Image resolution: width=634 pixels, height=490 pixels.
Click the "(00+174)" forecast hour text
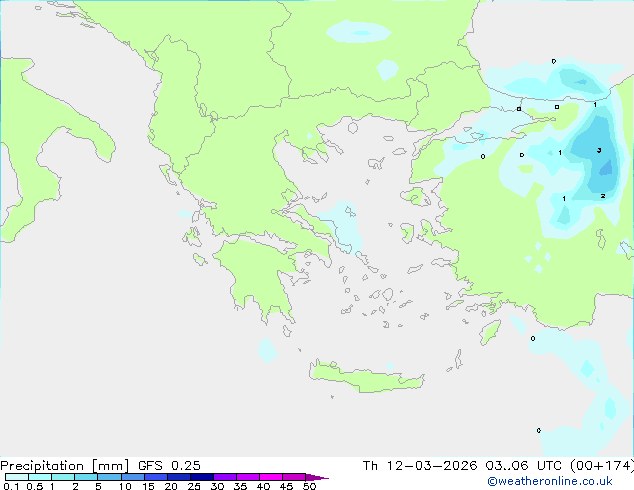click(602, 465)
